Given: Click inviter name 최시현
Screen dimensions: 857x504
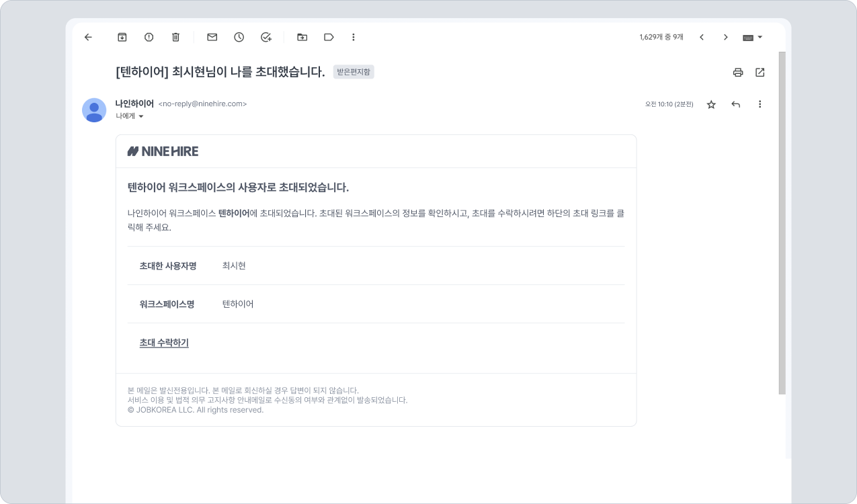Looking at the screenshot, I should tap(234, 266).
